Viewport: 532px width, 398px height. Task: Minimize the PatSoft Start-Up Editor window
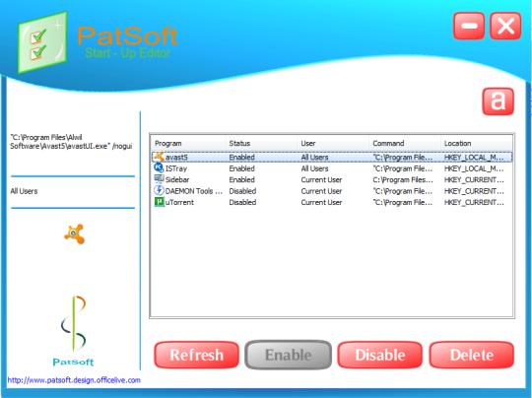pyautogui.click(x=469, y=26)
